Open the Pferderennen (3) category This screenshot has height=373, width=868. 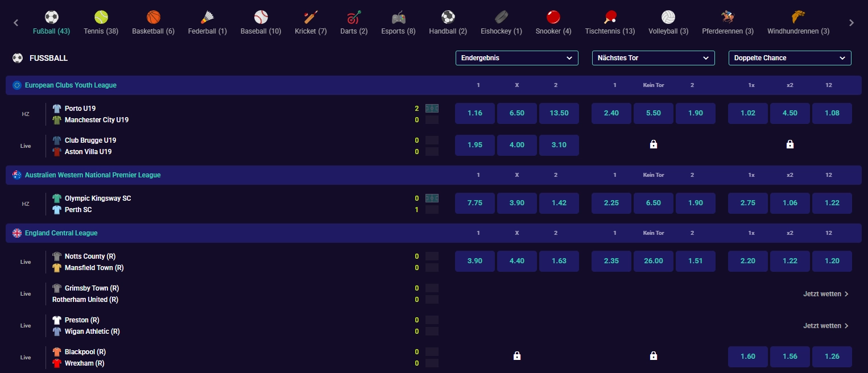(728, 16)
